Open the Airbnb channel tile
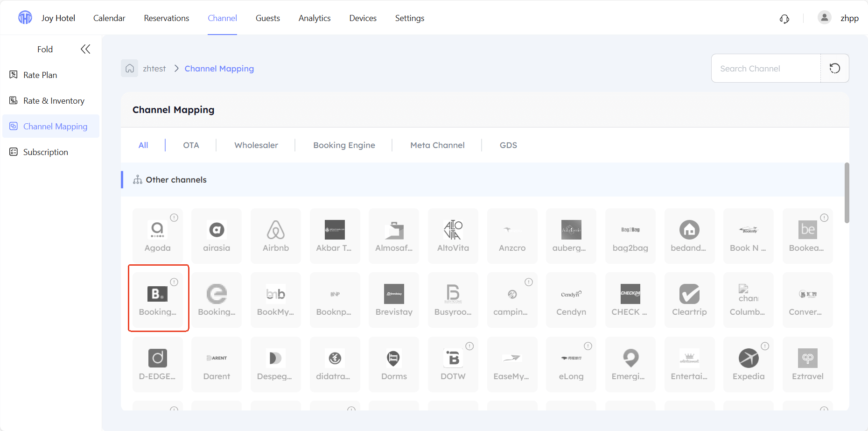Screen dimensions: 868x431 pyautogui.click(x=276, y=236)
